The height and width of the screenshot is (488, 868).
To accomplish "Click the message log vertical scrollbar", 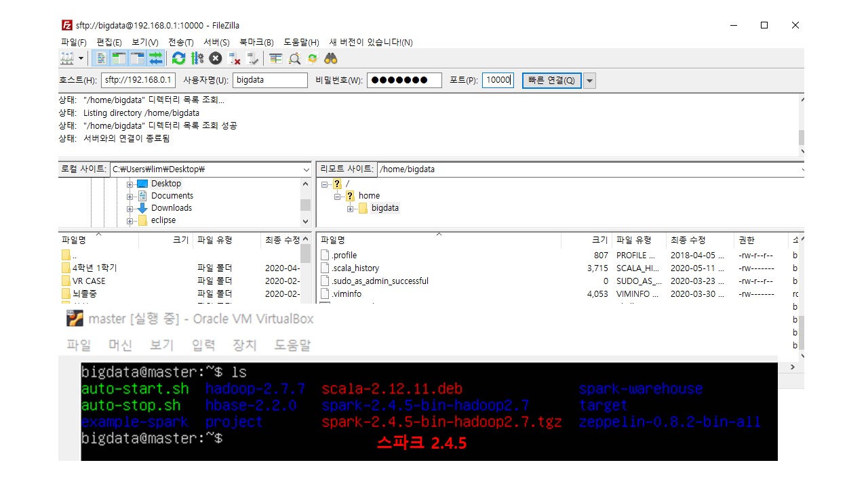I will pyautogui.click(x=802, y=125).
